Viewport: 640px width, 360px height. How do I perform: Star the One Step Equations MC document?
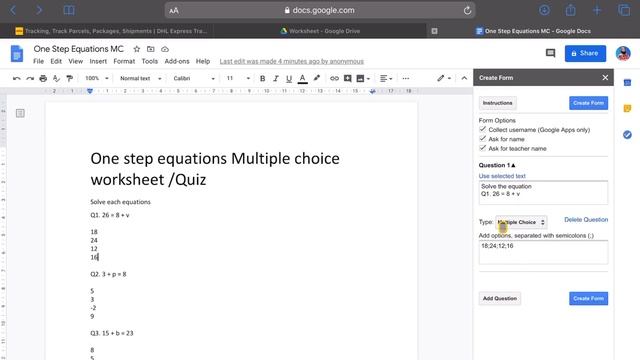137,49
